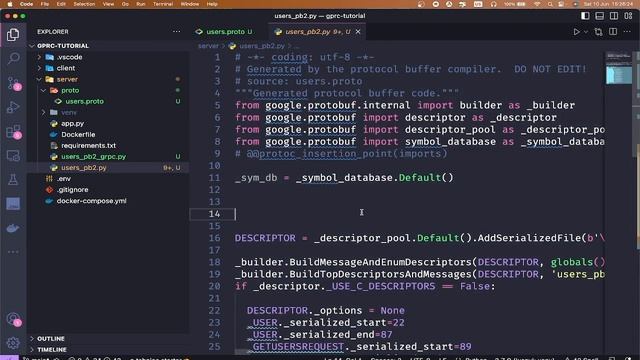Click line number 16 in the gutter
This screenshot has width=640, height=360.
click(x=214, y=238)
